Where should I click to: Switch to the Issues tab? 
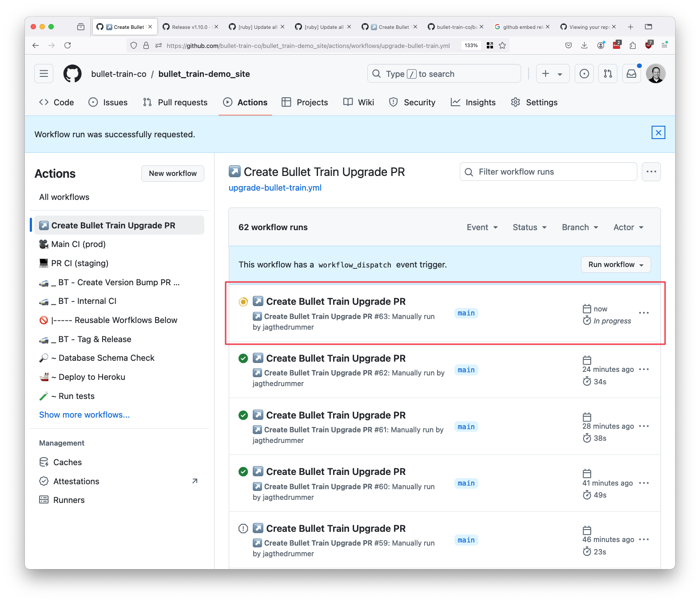pyautogui.click(x=108, y=103)
